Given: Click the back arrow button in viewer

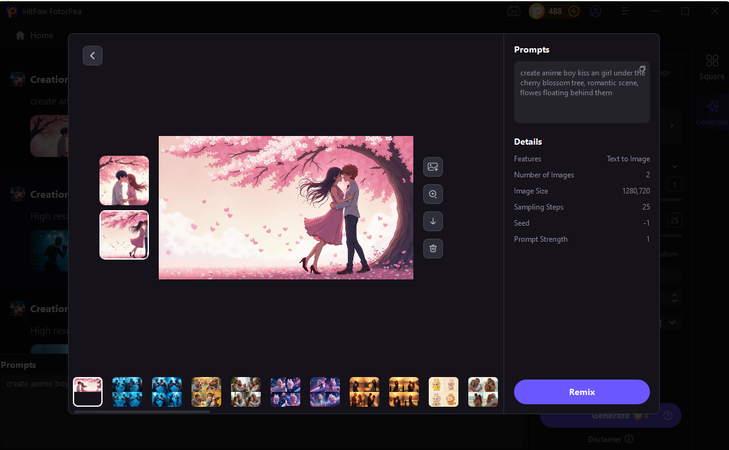Looking at the screenshot, I should (93, 56).
